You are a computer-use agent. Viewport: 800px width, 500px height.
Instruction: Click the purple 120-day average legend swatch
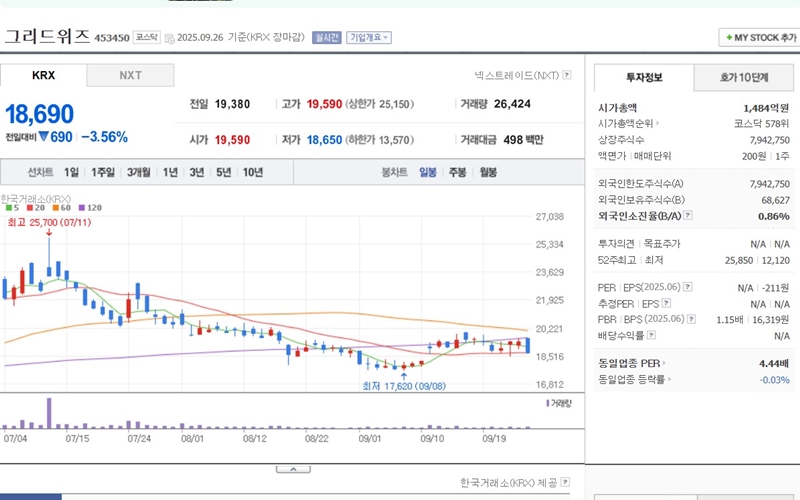pos(82,208)
